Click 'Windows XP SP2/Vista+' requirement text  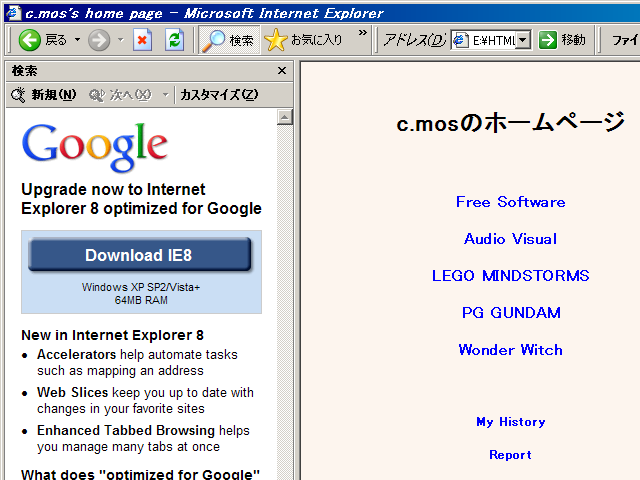(141, 287)
